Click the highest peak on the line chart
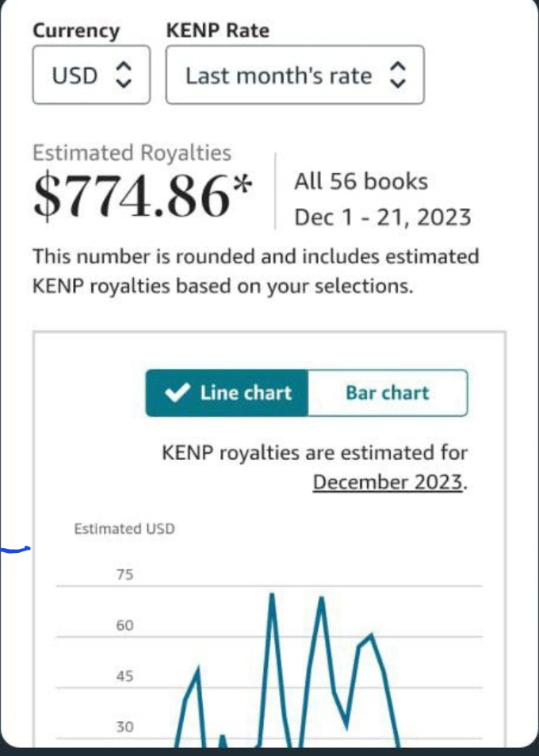This screenshot has height=756, width=539. click(272, 595)
